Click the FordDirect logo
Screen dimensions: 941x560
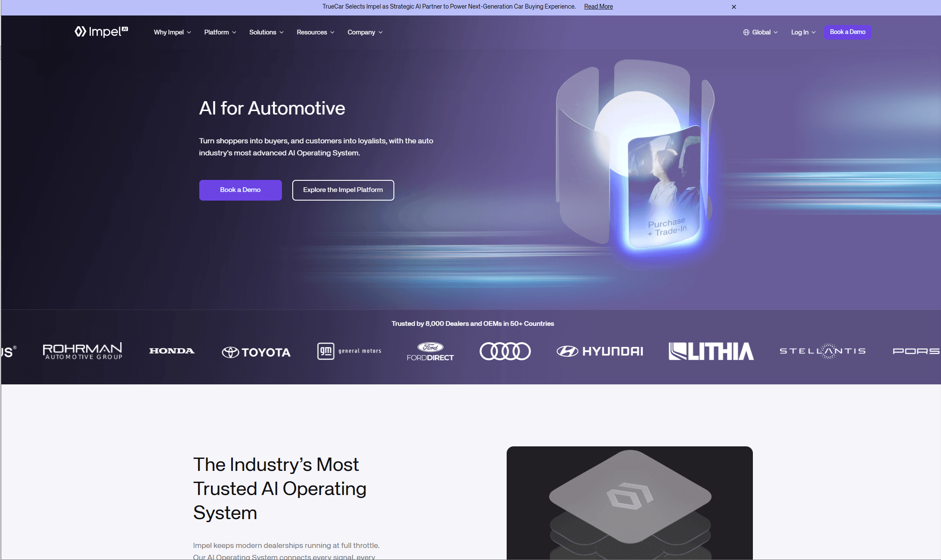coord(430,352)
